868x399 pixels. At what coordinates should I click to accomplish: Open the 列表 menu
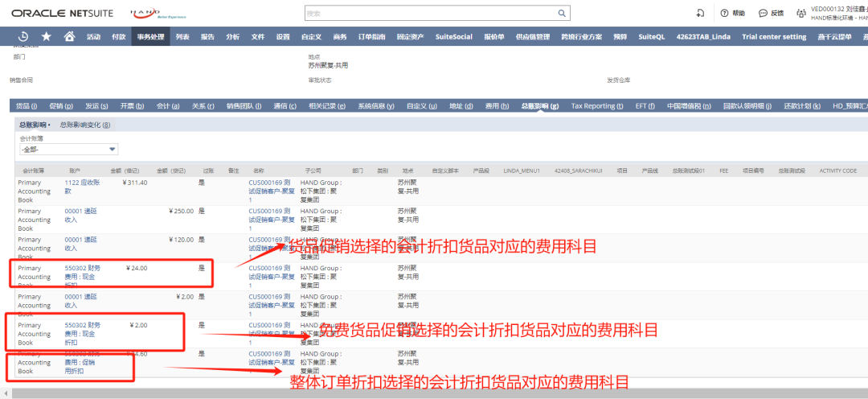coord(182,36)
